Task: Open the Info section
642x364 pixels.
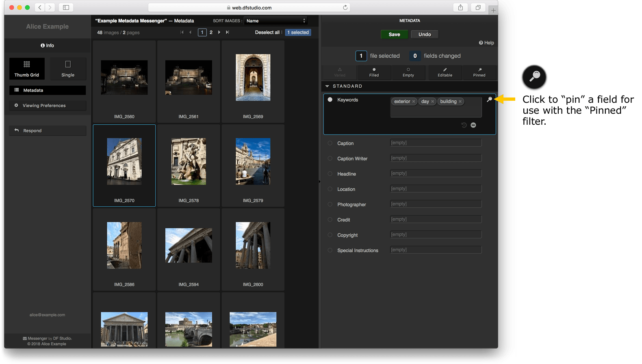Action: [47, 45]
